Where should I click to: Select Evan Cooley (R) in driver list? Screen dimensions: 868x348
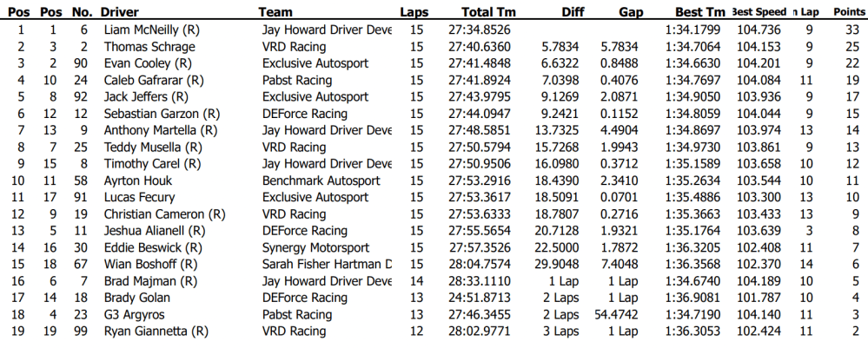[x=148, y=63]
